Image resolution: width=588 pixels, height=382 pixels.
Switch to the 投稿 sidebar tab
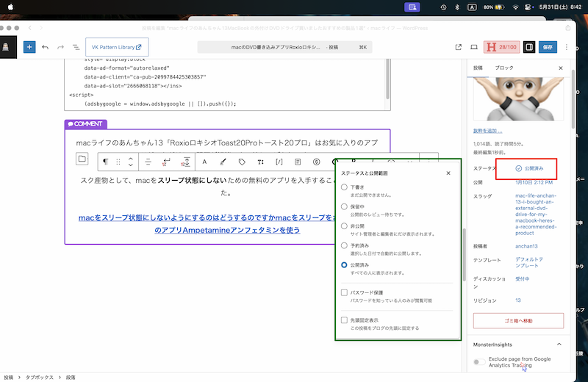pyautogui.click(x=478, y=68)
